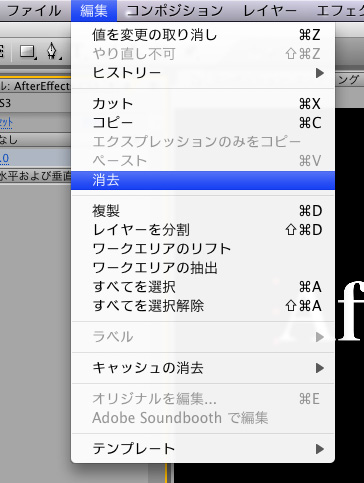Click the blue 0 value link

(5, 158)
